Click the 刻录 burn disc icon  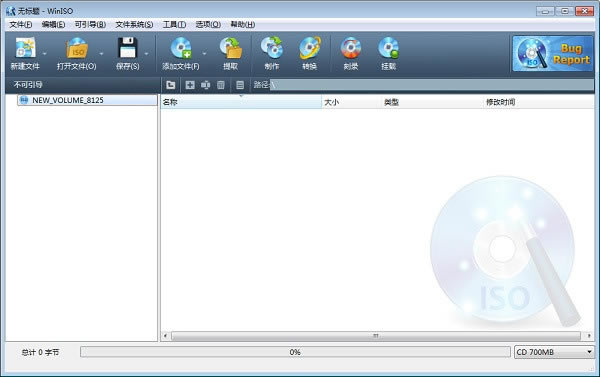coord(351,48)
